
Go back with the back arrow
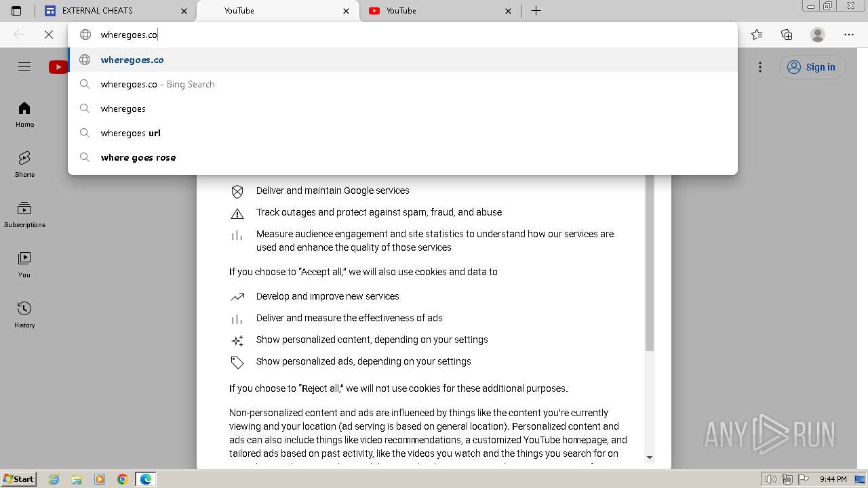coord(19,35)
